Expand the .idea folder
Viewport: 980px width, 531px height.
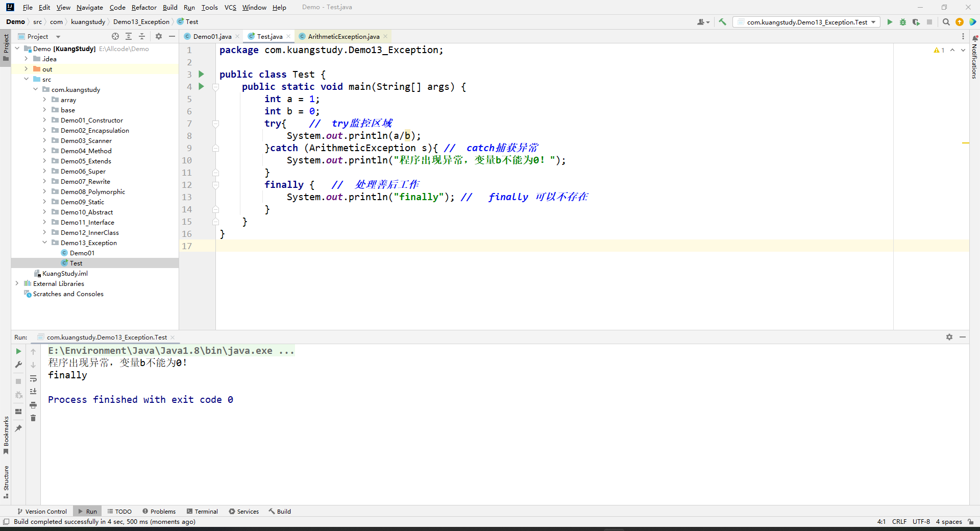(26, 59)
